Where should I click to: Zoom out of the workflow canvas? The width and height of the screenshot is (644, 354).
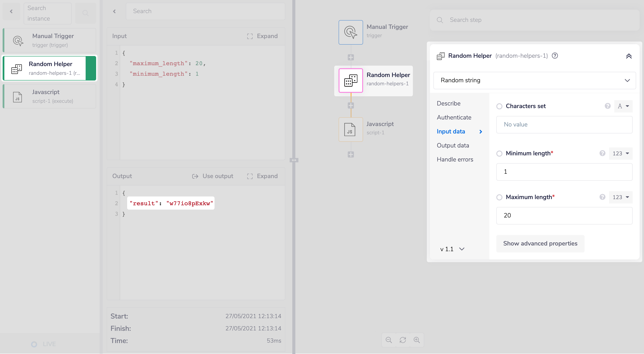(x=388, y=340)
